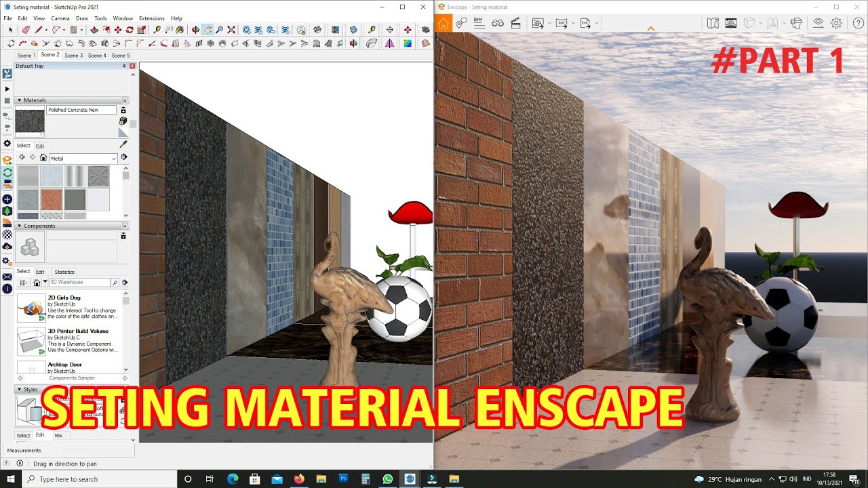The width and height of the screenshot is (868, 488).
Task: Click the materials back arrow button
Action: [22, 157]
